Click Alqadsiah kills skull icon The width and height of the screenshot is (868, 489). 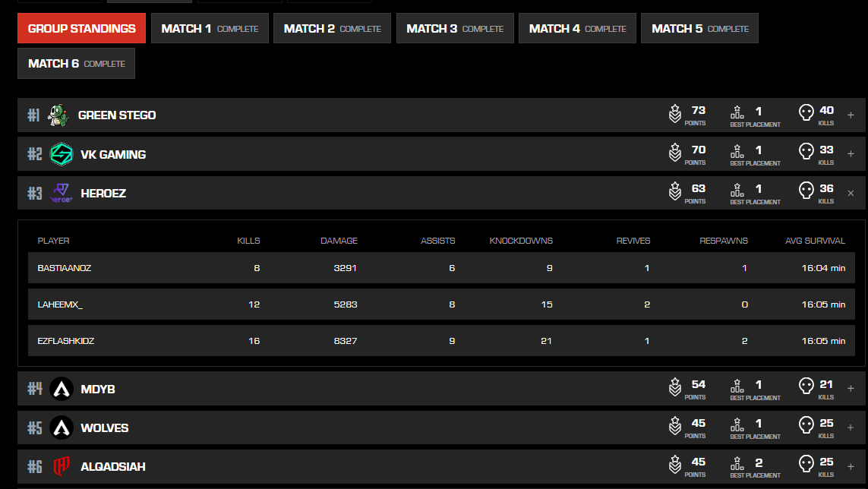[x=806, y=463]
